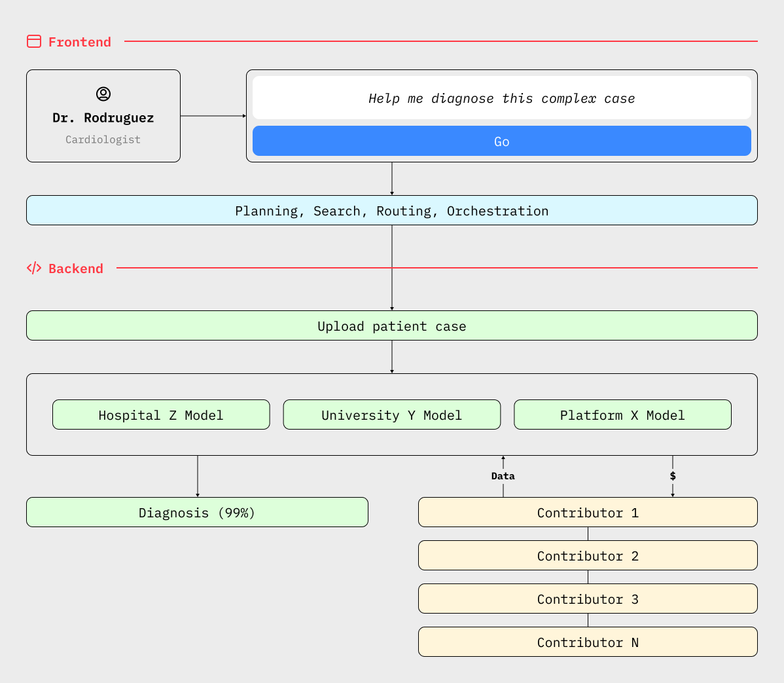Image resolution: width=784 pixels, height=683 pixels.
Task: Click the Backend code brackets icon
Action: [x=34, y=268]
